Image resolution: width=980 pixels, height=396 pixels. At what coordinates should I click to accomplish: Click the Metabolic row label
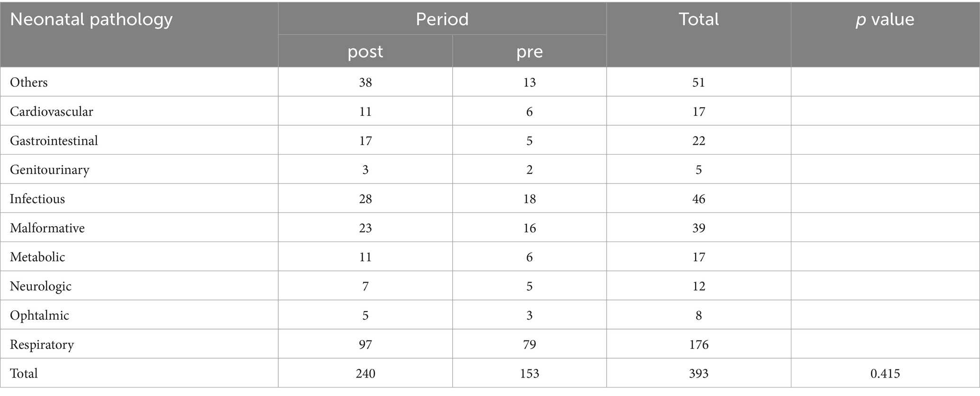37,257
